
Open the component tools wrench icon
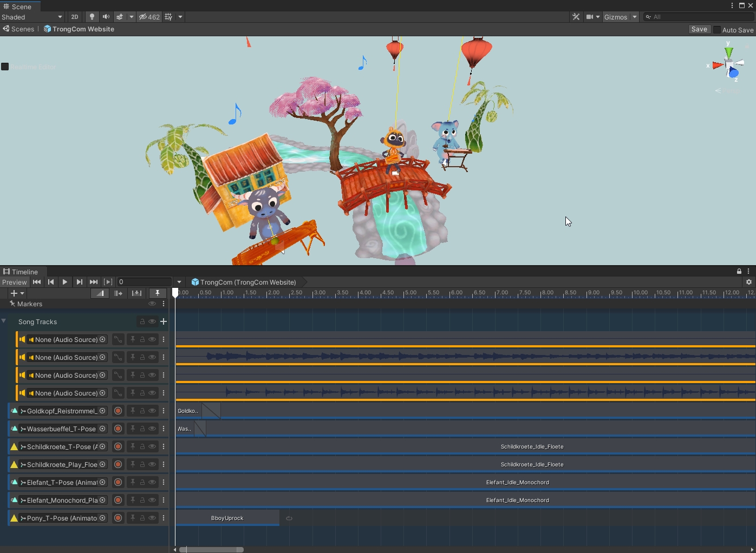(576, 17)
